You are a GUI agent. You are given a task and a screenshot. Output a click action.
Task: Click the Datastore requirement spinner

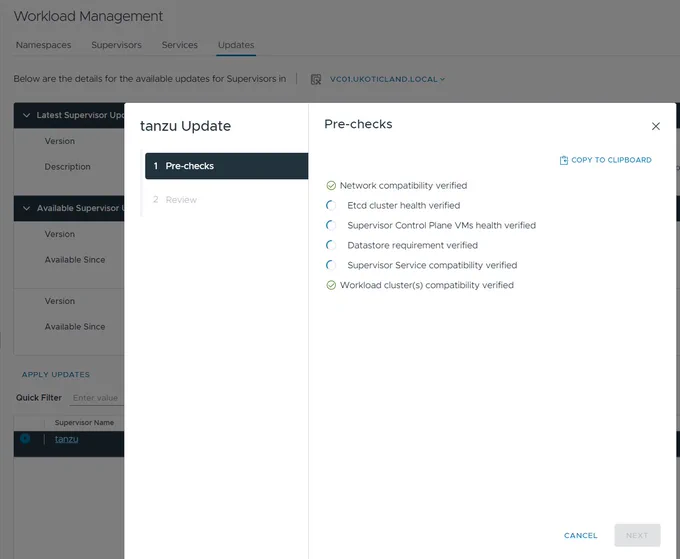[331, 245]
